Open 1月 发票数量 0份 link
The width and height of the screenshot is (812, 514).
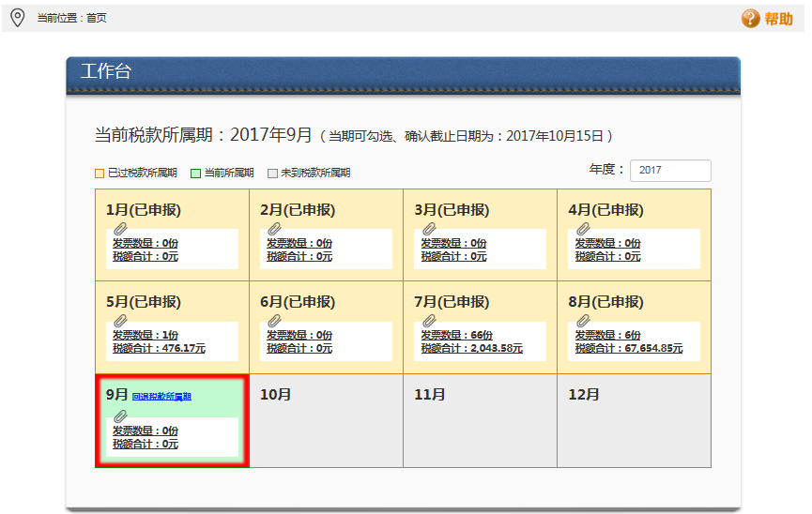146,243
